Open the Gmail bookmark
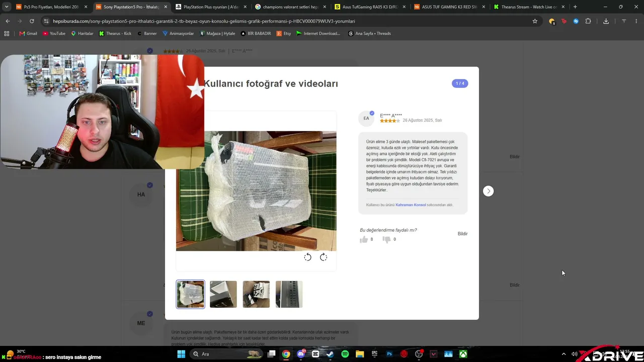The image size is (644, 362). (28, 33)
